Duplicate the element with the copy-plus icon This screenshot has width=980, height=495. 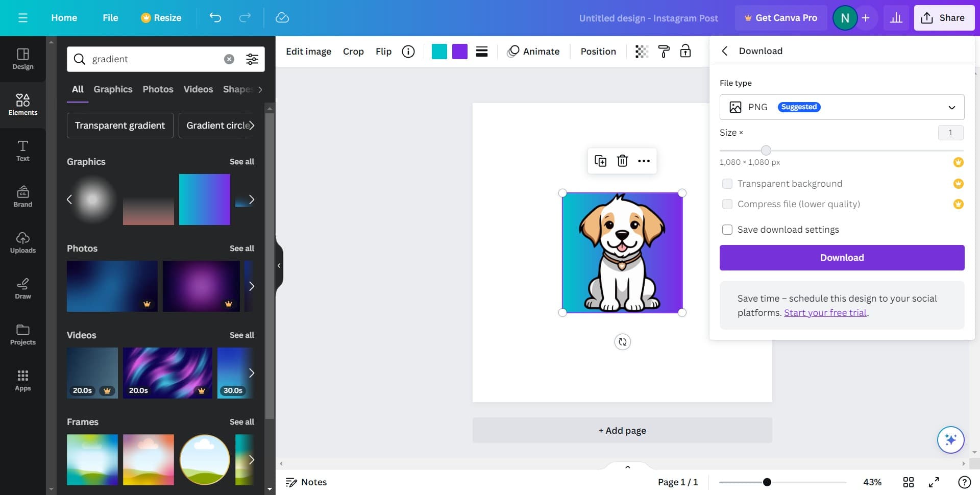(x=600, y=161)
